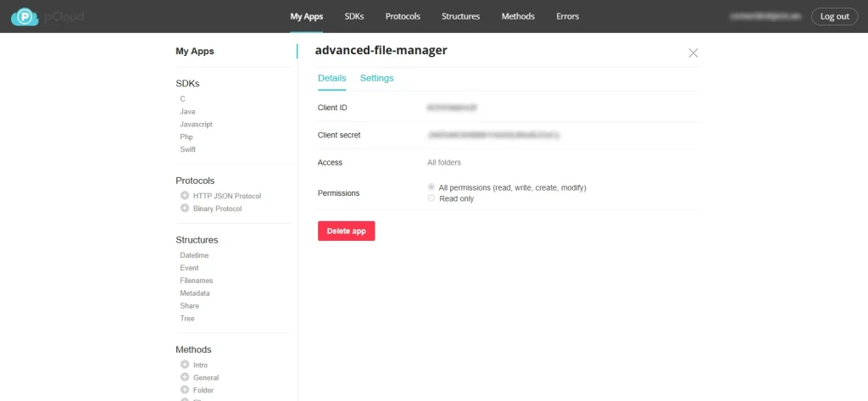This screenshot has height=401, width=868.
Task: Open My Apps in the sidebar
Action: (195, 51)
